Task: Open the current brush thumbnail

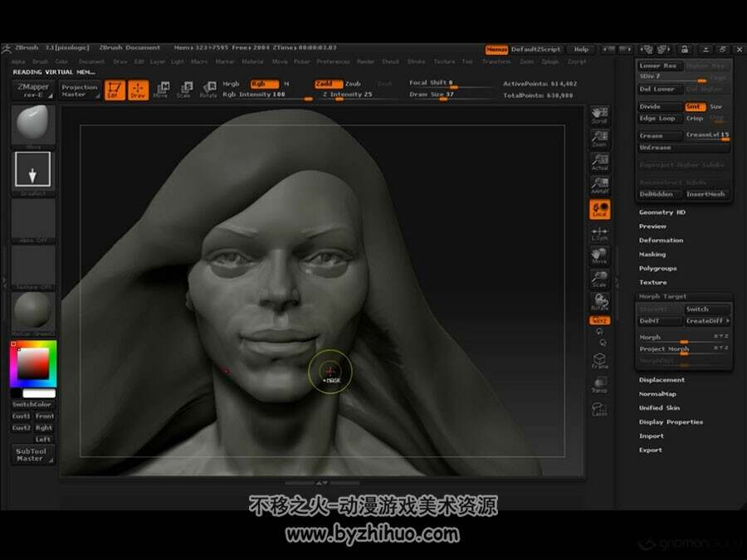Action: pyautogui.click(x=33, y=124)
